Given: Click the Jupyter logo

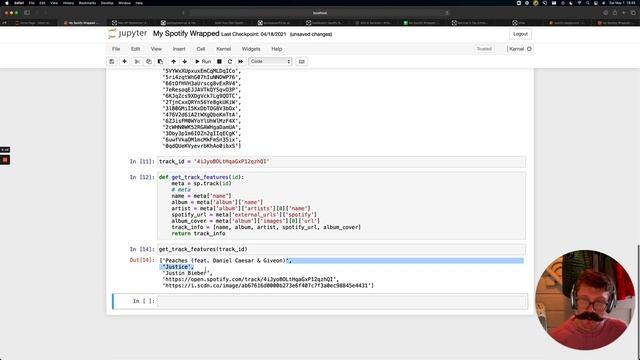Looking at the screenshot, I should pyautogui.click(x=128, y=33).
